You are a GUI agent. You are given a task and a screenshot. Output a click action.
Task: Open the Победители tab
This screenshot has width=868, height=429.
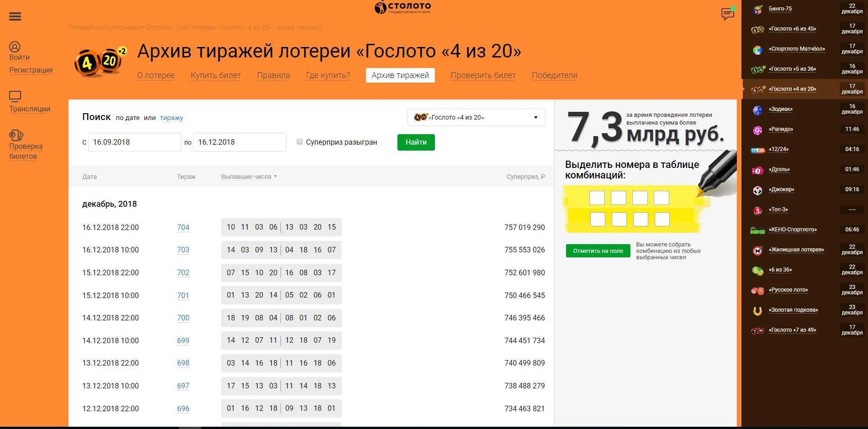(x=555, y=75)
